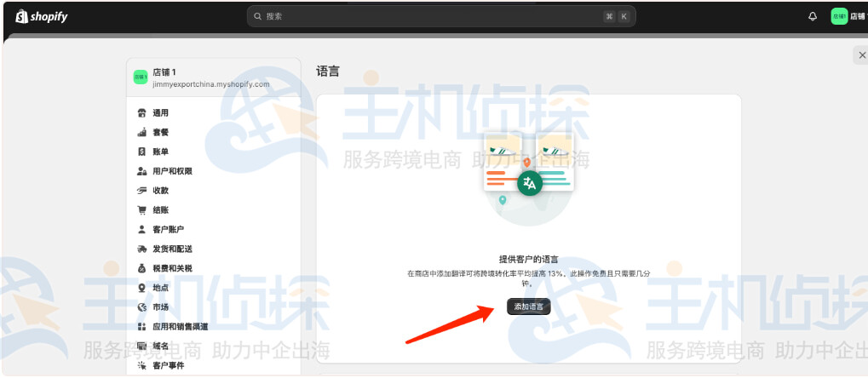Click the 通用 store icon
The image size is (868, 378).
click(141, 113)
